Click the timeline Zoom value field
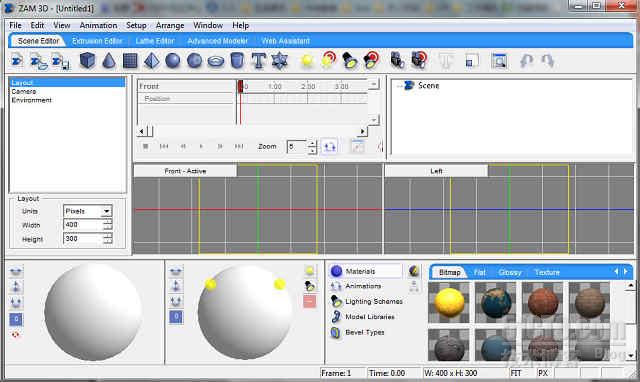 tap(297, 147)
